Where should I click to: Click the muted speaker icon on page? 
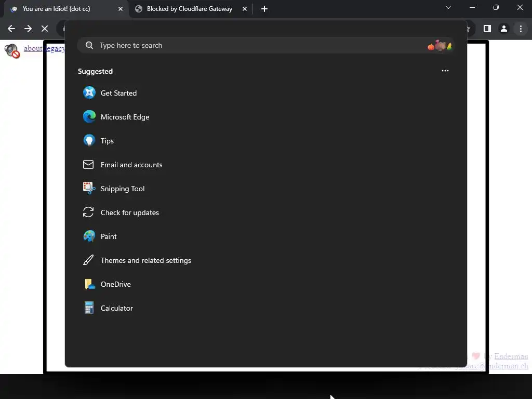[x=12, y=51]
